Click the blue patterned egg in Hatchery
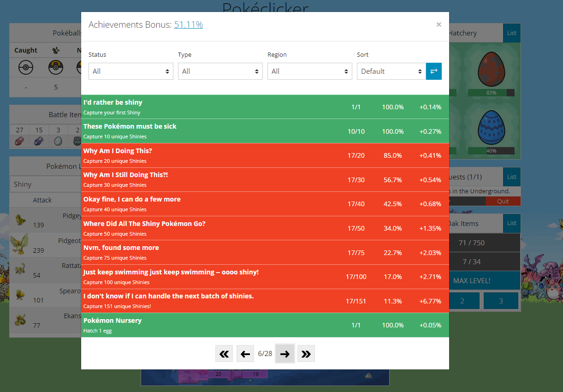563x392 pixels. tap(491, 128)
